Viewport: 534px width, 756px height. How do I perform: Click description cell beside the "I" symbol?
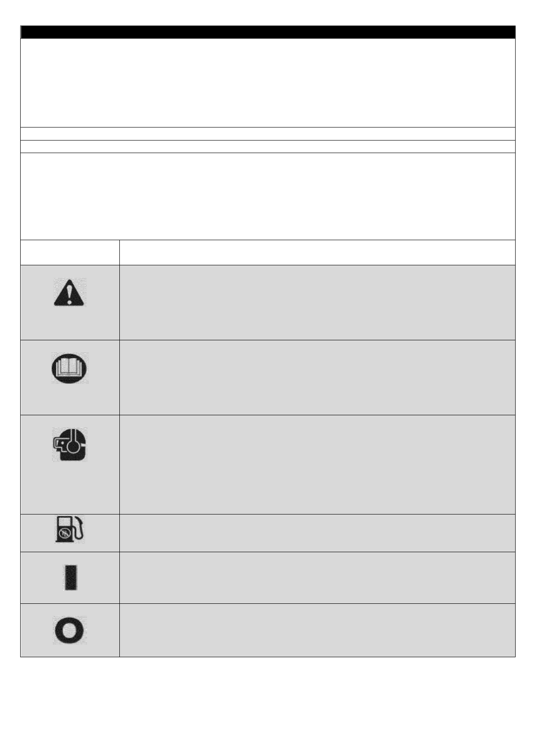pyautogui.click(x=317, y=577)
